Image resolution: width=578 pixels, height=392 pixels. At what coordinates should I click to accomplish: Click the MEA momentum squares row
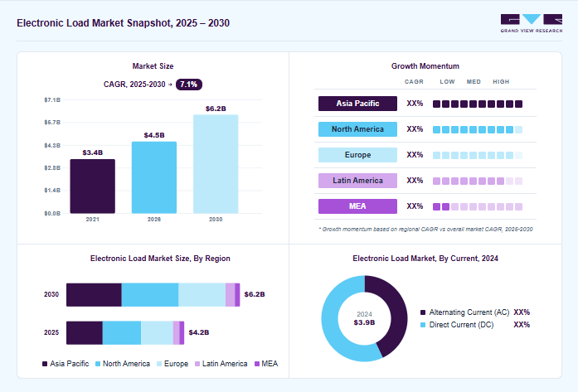click(478, 206)
